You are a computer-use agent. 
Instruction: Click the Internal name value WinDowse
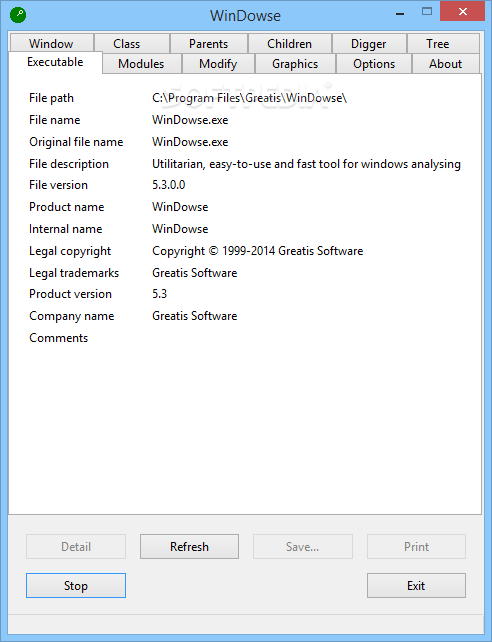pyautogui.click(x=180, y=229)
